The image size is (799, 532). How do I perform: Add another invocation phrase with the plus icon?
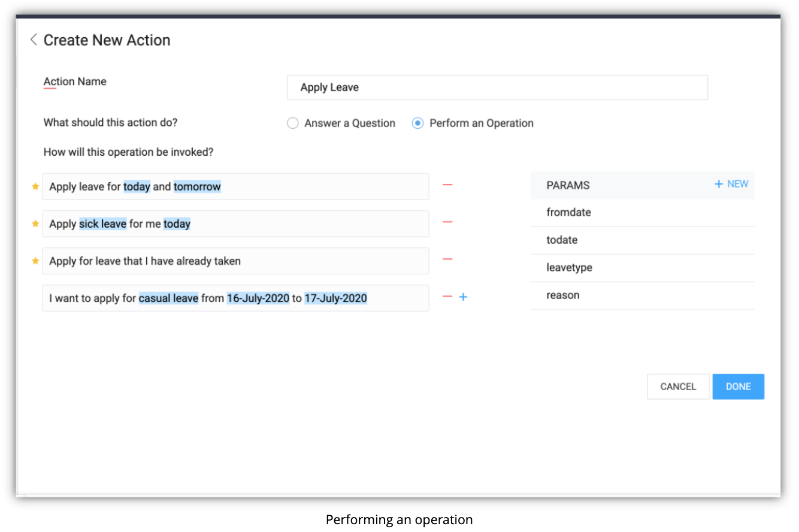(x=463, y=297)
